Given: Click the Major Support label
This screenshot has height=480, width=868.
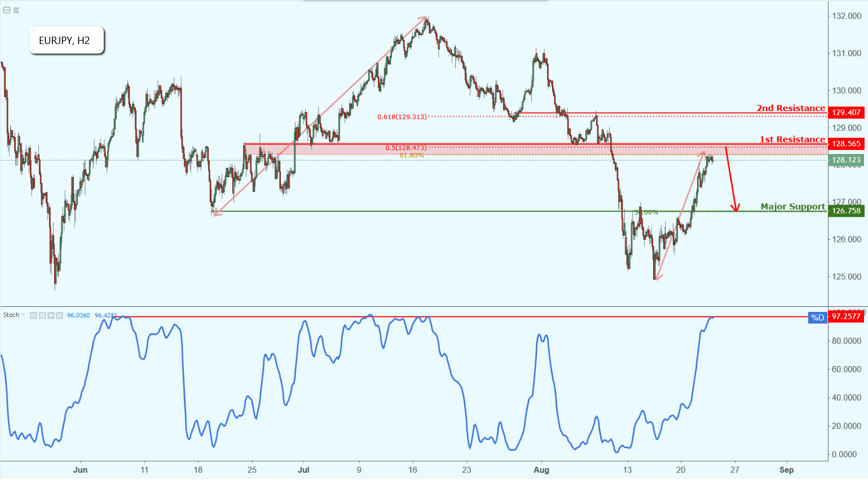Looking at the screenshot, I should (x=793, y=206).
